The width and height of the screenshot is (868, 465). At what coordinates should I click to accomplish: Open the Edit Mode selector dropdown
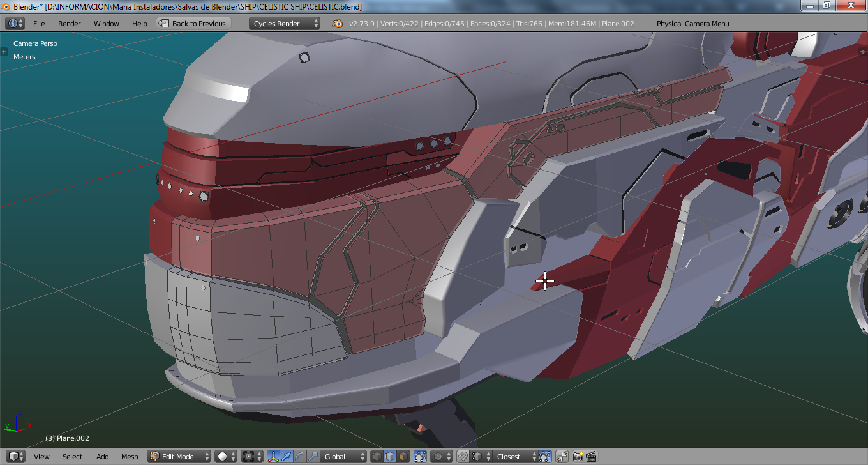[x=179, y=457]
